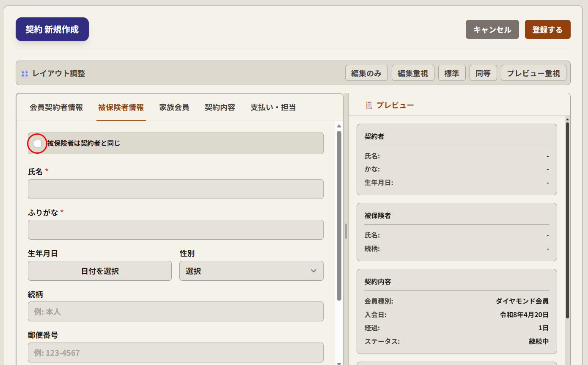
Task: Click the form scrollbar down arrow
Action: coord(339,363)
